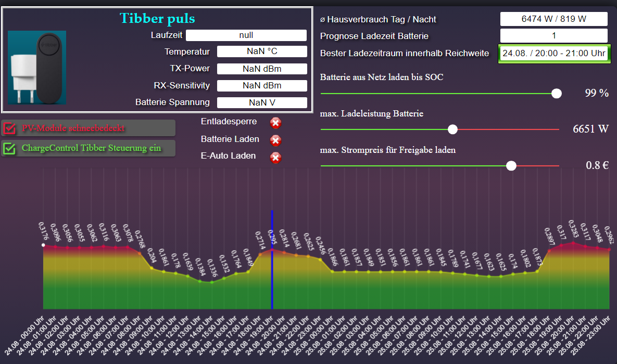Screen dimensions: 617x364
Task: Click the 99 % SOC slider value
Action: click(597, 93)
